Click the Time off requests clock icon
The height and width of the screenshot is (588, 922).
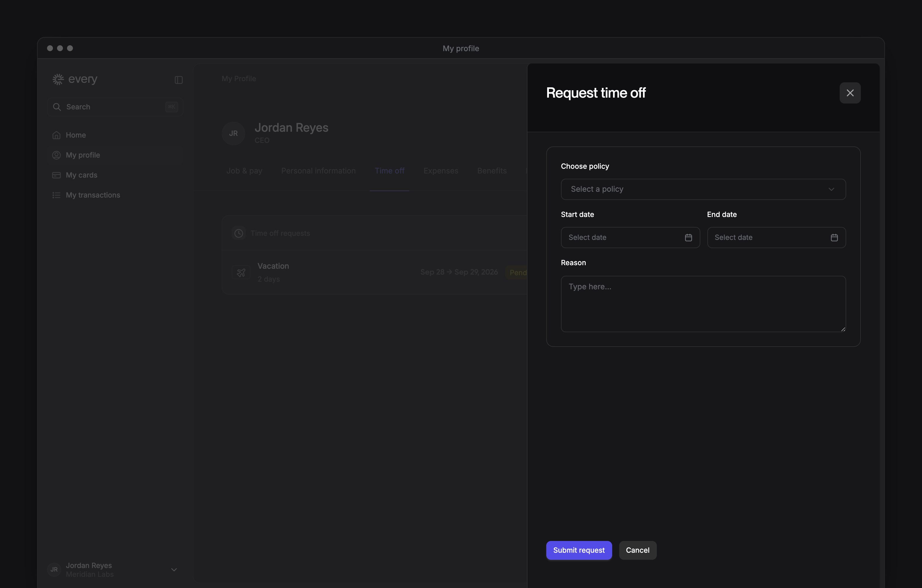coord(238,233)
